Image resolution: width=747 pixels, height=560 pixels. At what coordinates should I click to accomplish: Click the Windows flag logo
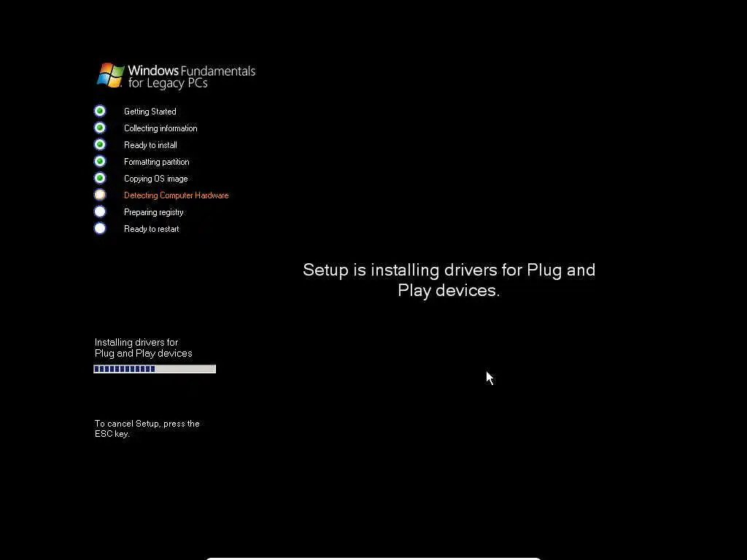point(111,75)
